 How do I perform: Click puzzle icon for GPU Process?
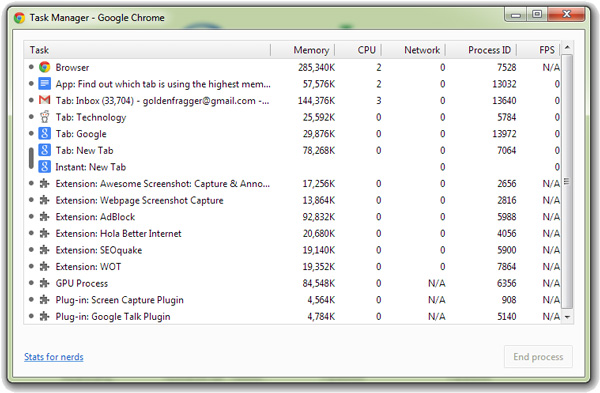pos(44,283)
